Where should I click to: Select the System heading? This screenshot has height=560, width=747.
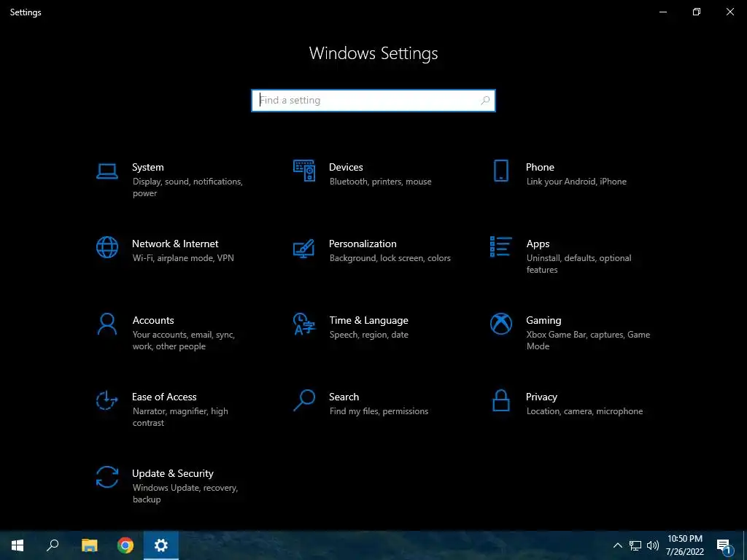(147, 167)
